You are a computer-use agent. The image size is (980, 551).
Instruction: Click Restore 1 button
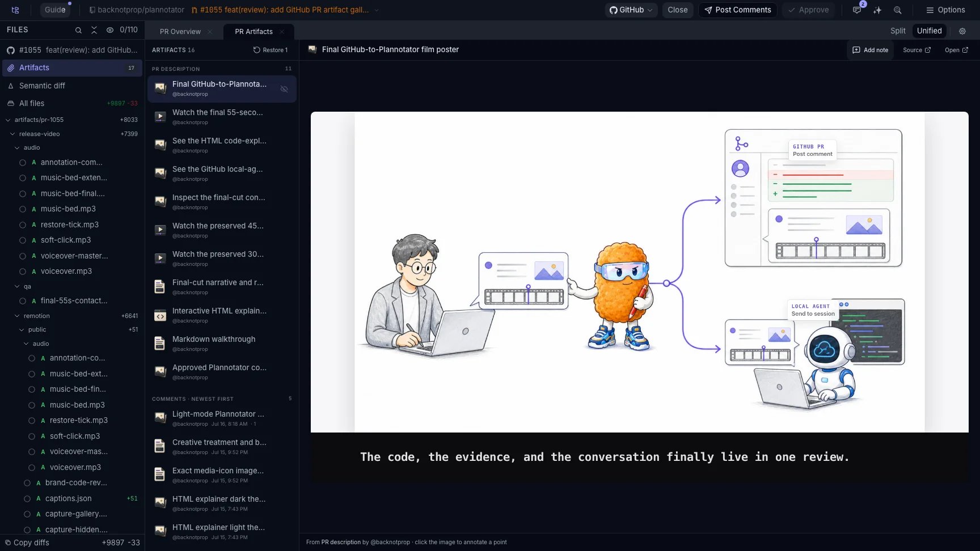pyautogui.click(x=271, y=50)
